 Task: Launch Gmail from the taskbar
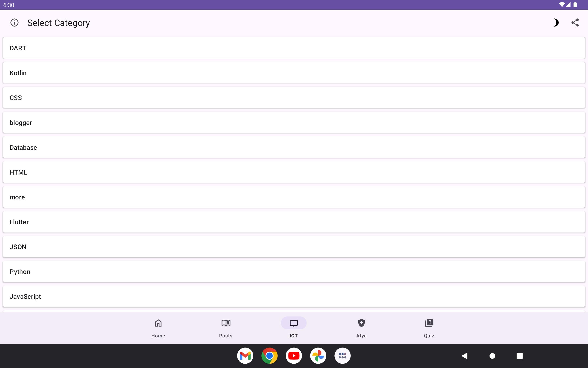pyautogui.click(x=245, y=356)
